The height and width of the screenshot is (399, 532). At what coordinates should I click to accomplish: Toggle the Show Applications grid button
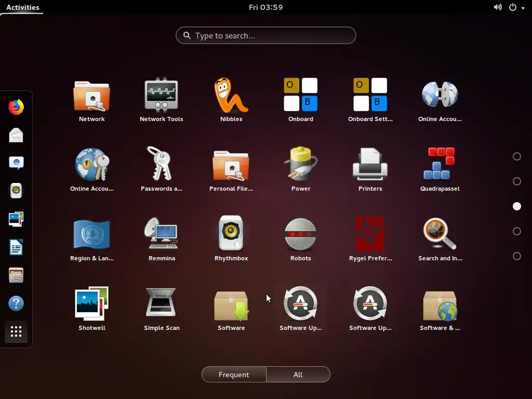[x=16, y=331]
